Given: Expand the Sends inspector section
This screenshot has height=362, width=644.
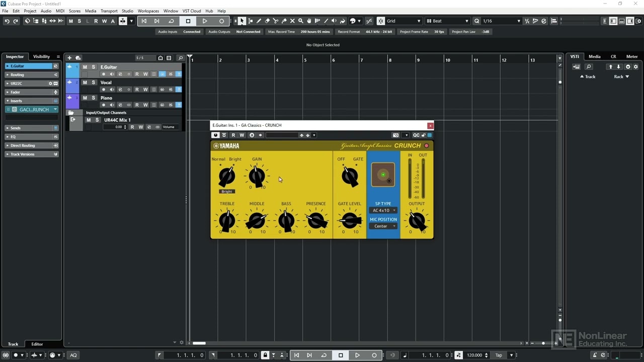Looking at the screenshot, I should click(x=32, y=128).
